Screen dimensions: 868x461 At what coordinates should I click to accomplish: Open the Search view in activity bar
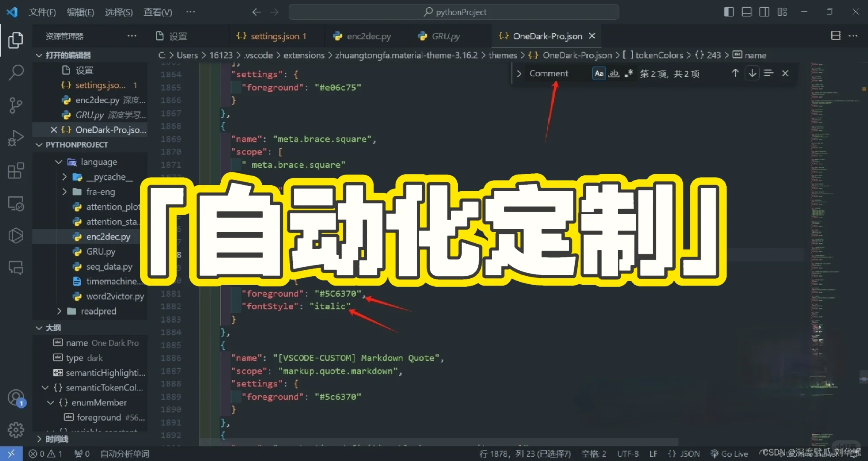tap(16, 72)
